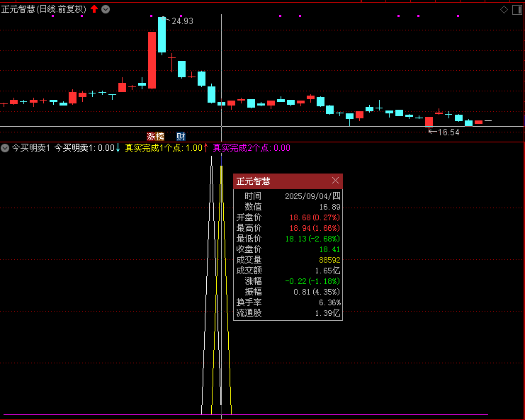Click the 涨榜 tag below the candlesticks
The height and width of the screenshot is (420, 525).
click(x=155, y=136)
